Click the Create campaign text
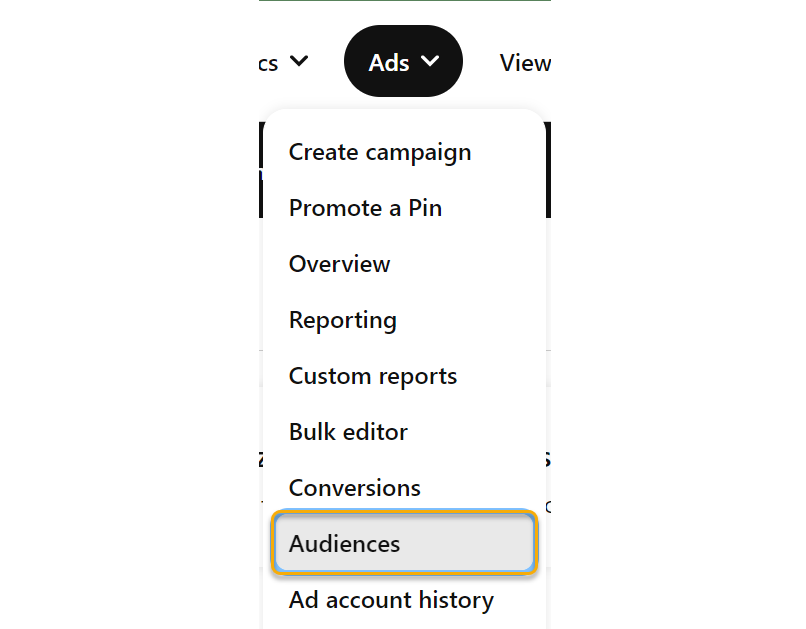 coord(380,152)
